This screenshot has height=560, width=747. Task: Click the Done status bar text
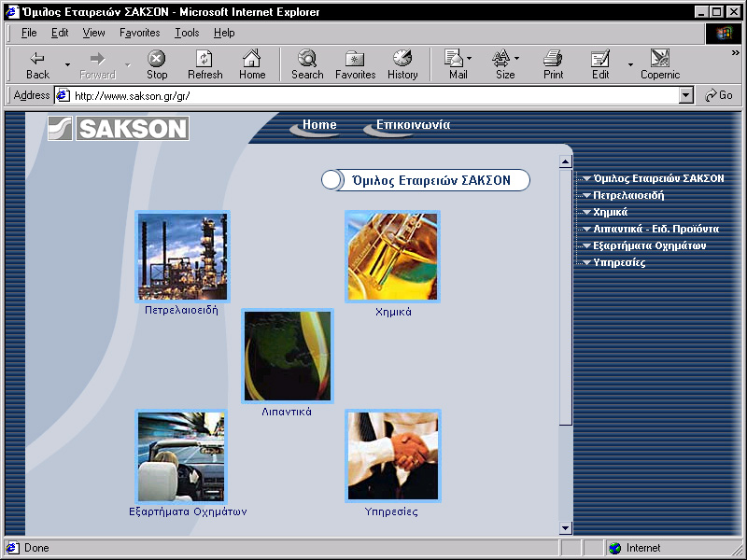[36, 548]
